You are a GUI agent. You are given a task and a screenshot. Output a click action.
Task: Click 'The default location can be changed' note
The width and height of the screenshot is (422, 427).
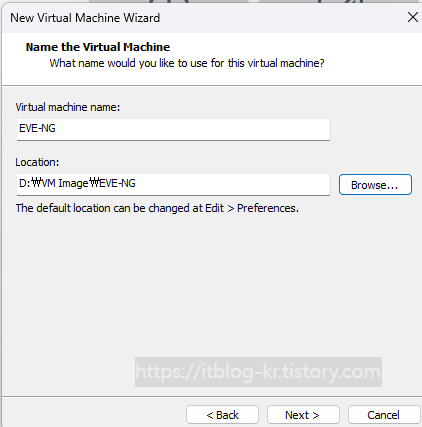tap(157, 208)
